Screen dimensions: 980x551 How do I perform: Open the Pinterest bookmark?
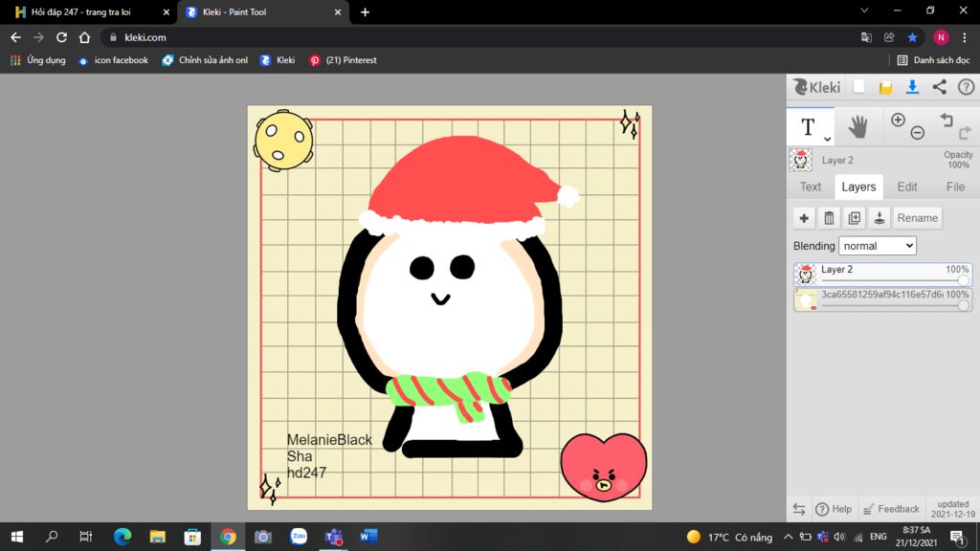pos(344,60)
